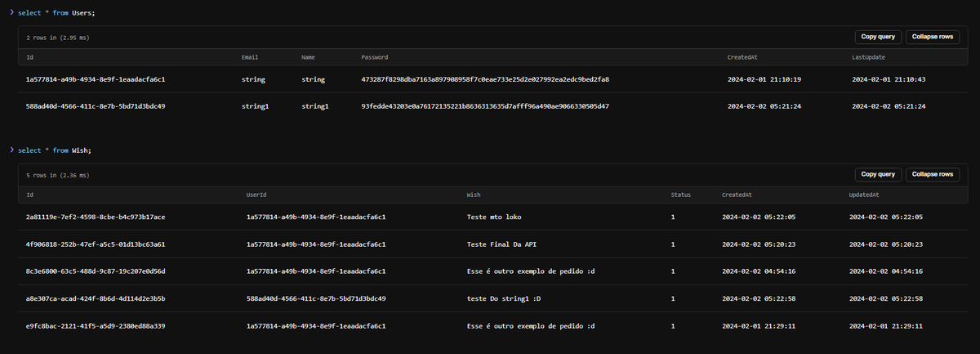980x354 pixels.
Task: Click the Name column header in Users table
Action: click(308, 57)
